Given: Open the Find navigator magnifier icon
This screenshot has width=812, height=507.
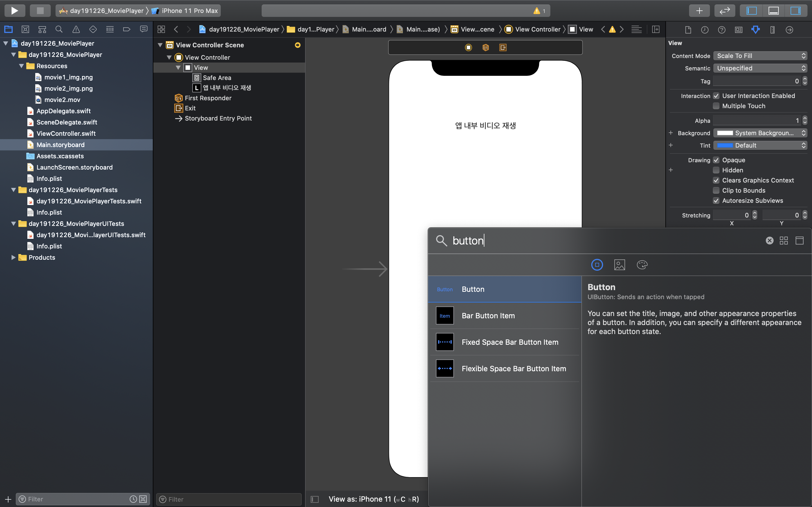Looking at the screenshot, I should click(59, 30).
